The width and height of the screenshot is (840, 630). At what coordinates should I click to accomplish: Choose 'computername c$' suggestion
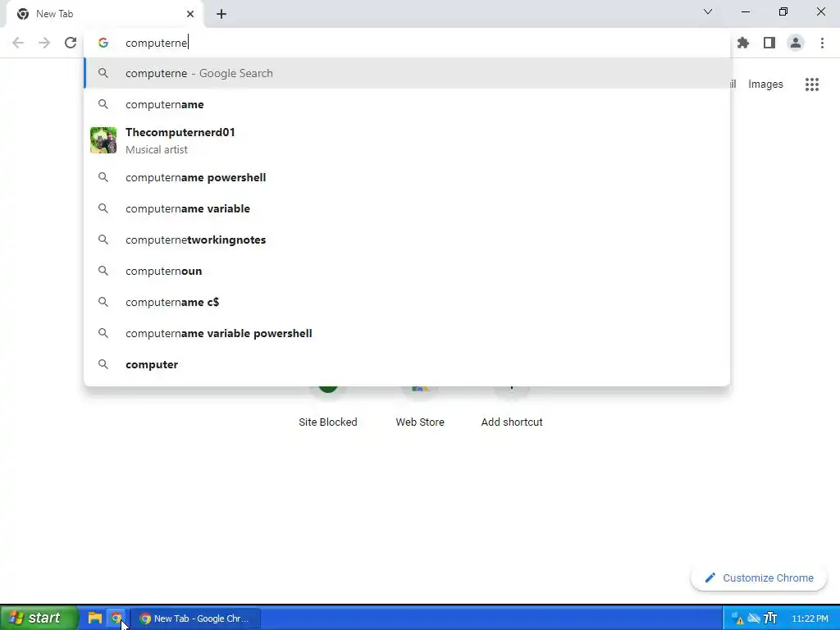click(x=407, y=302)
